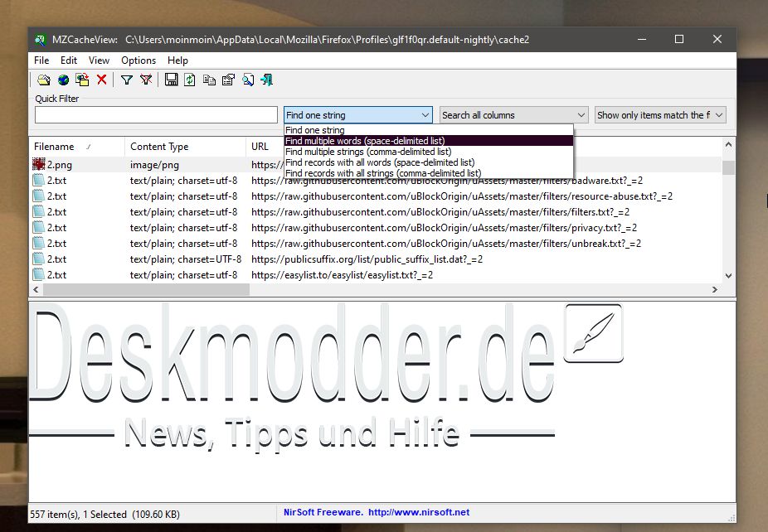Minimize the MZCacheView window

tap(642, 39)
